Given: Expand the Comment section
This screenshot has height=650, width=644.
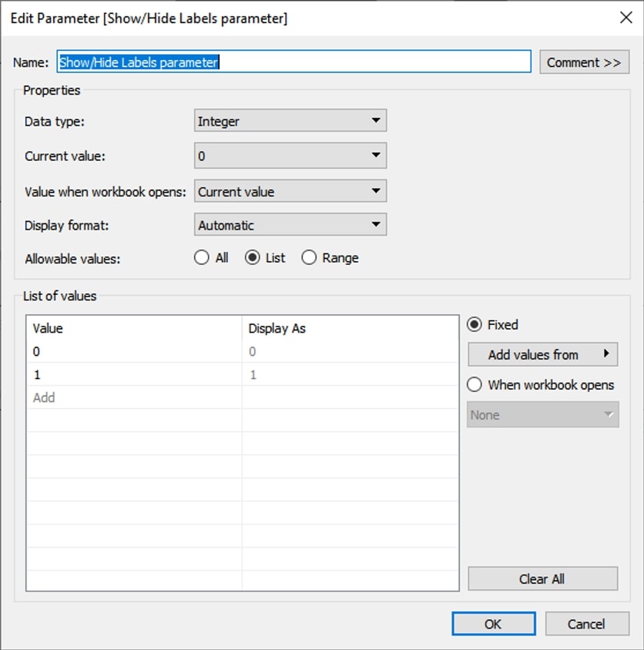Looking at the screenshot, I should tap(584, 62).
